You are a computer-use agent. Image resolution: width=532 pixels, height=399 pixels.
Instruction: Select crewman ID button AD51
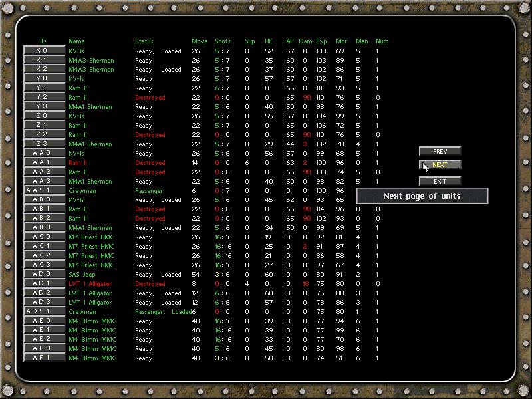(44, 311)
